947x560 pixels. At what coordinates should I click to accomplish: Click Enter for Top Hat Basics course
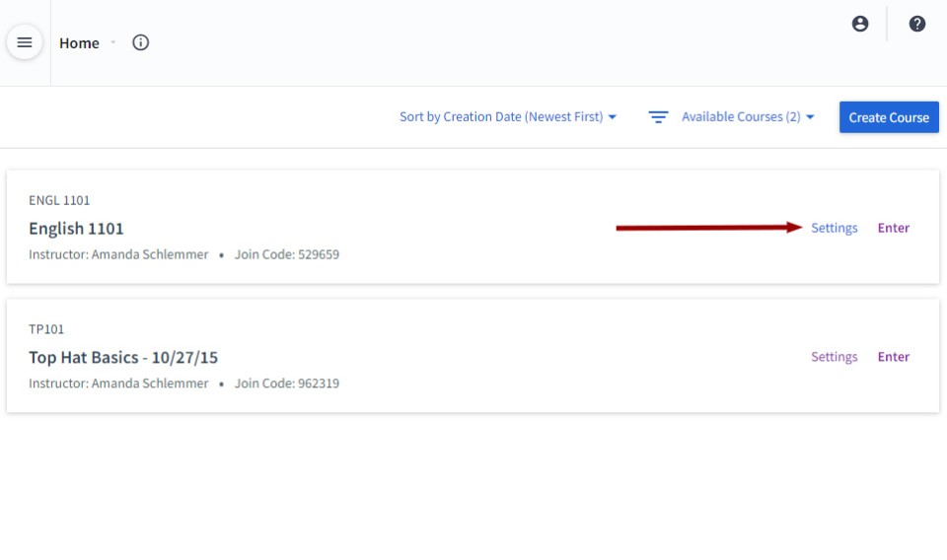(894, 357)
